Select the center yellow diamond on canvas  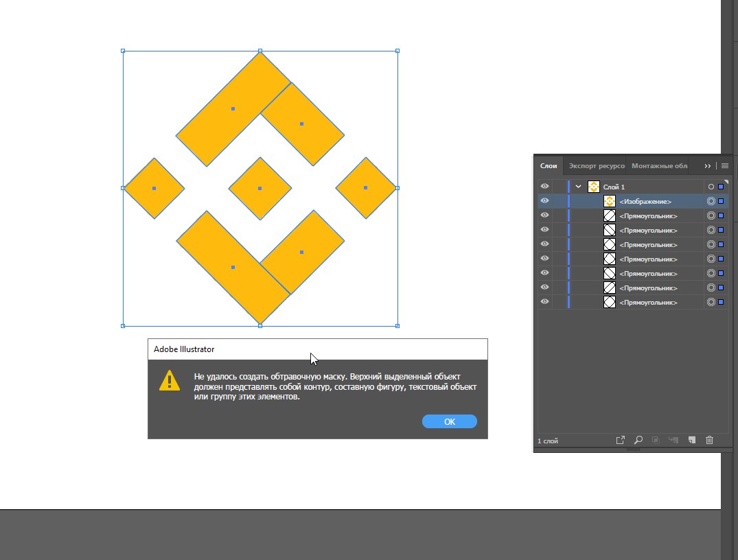tap(260, 188)
